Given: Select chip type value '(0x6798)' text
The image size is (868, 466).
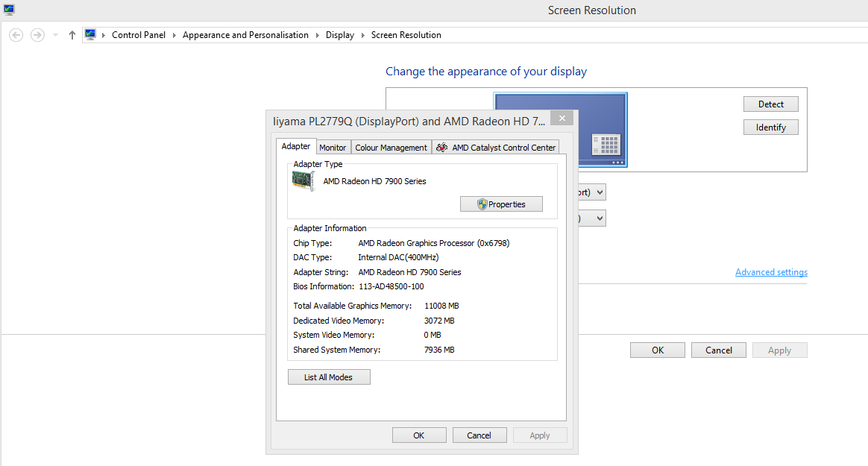Looking at the screenshot, I should (x=493, y=243).
